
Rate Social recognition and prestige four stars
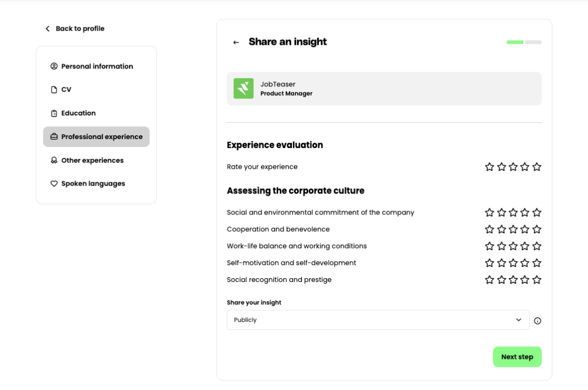tap(525, 280)
